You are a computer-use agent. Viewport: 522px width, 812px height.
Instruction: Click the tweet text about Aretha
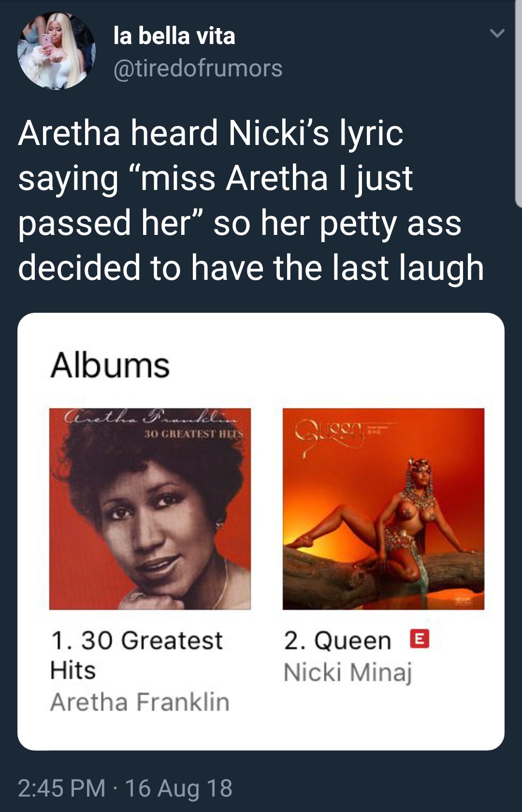251,200
